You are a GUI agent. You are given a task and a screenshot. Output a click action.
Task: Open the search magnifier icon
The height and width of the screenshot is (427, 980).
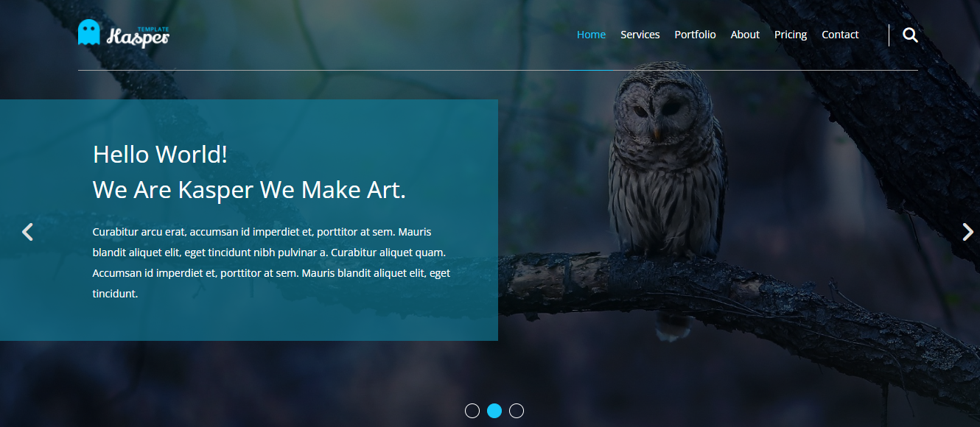[910, 35]
